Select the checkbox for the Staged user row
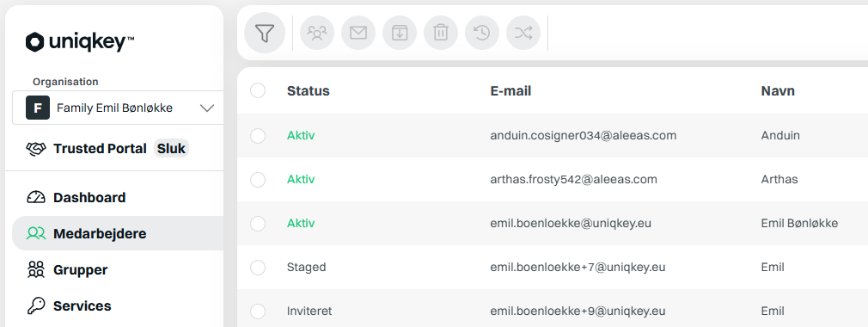Screen dimensions: 868x327 258,268
